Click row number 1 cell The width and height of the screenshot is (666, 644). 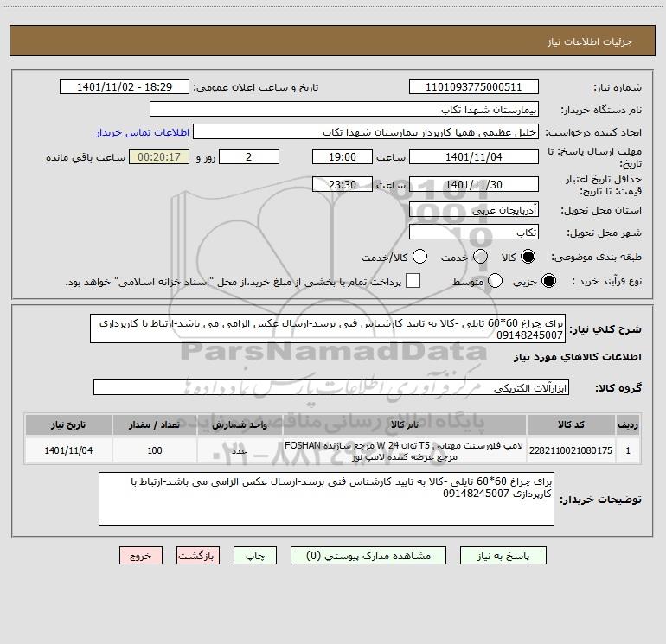628,450
